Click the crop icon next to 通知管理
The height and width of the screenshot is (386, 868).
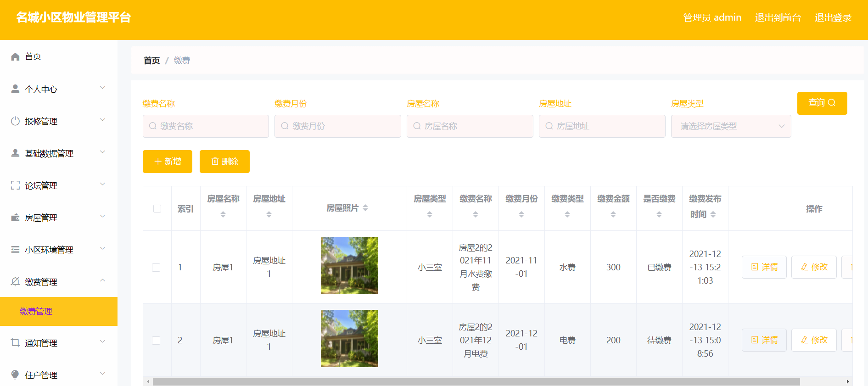tap(15, 342)
